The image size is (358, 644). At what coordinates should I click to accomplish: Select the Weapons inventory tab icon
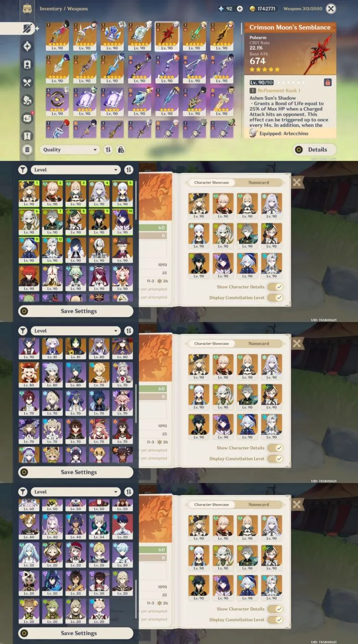tap(28, 28)
